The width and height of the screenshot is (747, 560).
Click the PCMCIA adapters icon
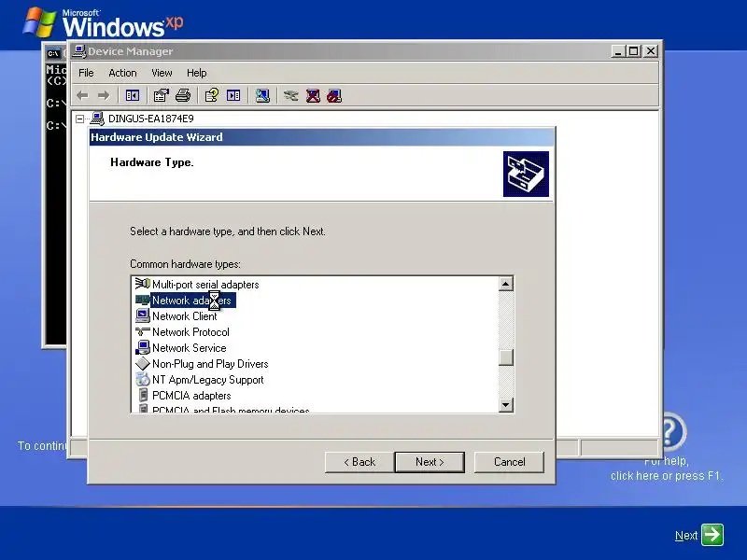[x=143, y=395]
